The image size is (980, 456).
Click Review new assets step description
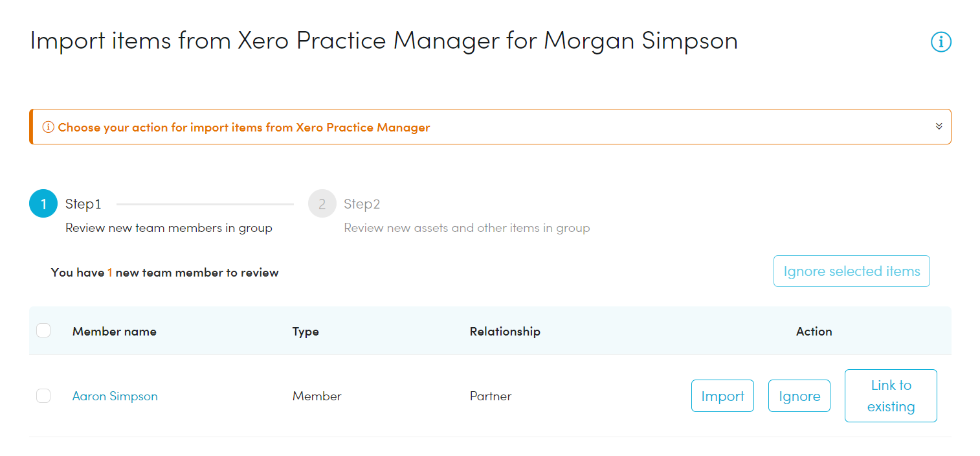click(467, 228)
